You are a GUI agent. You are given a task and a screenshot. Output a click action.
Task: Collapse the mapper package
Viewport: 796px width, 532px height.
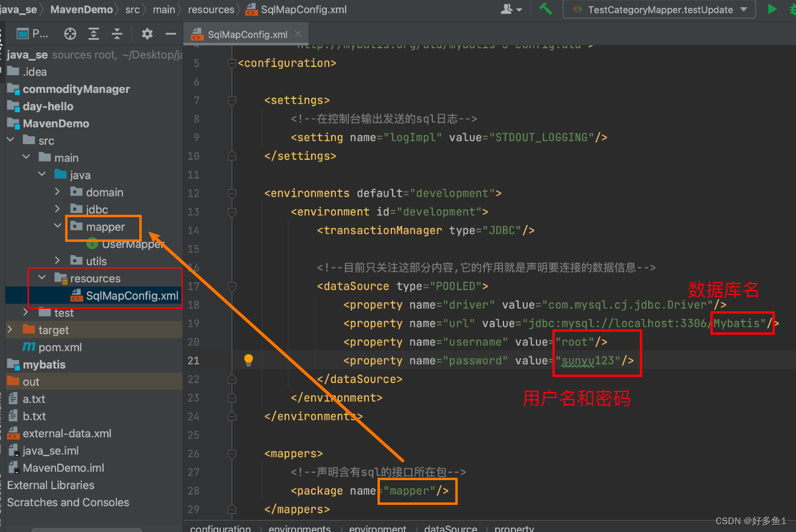pos(58,226)
